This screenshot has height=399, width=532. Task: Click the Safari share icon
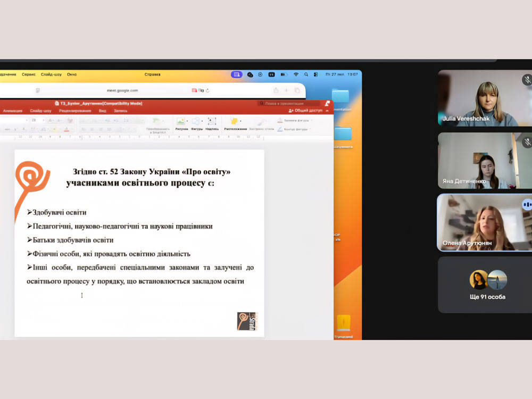276,90
